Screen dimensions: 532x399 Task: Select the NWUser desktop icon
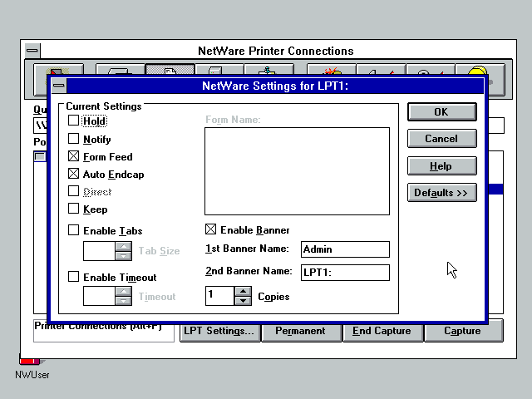32,367
